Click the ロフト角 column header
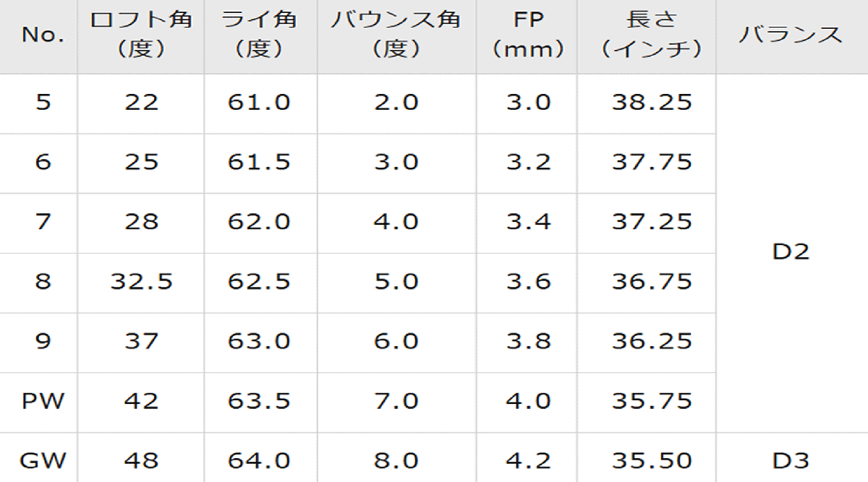868x482 pixels. pyautogui.click(x=141, y=35)
